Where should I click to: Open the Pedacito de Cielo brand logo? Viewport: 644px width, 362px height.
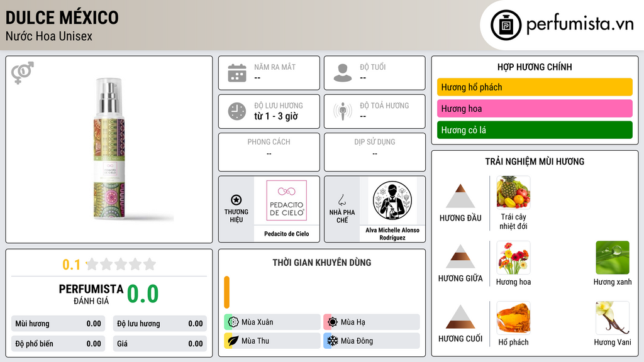[287, 200]
